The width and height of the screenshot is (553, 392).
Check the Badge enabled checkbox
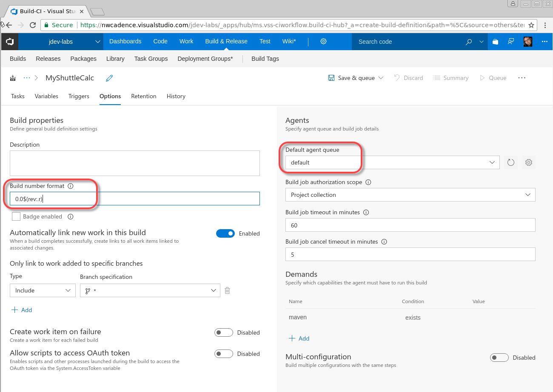tap(16, 216)
